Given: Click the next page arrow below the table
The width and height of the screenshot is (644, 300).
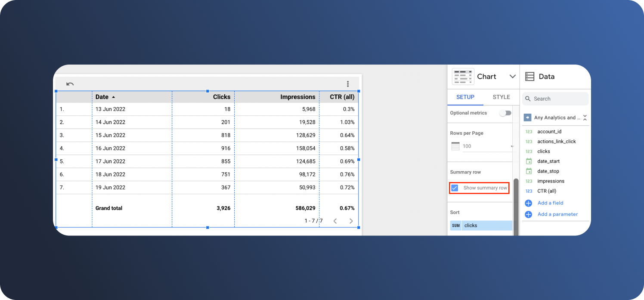Looking at the screenshot, I should click(351, 220).
